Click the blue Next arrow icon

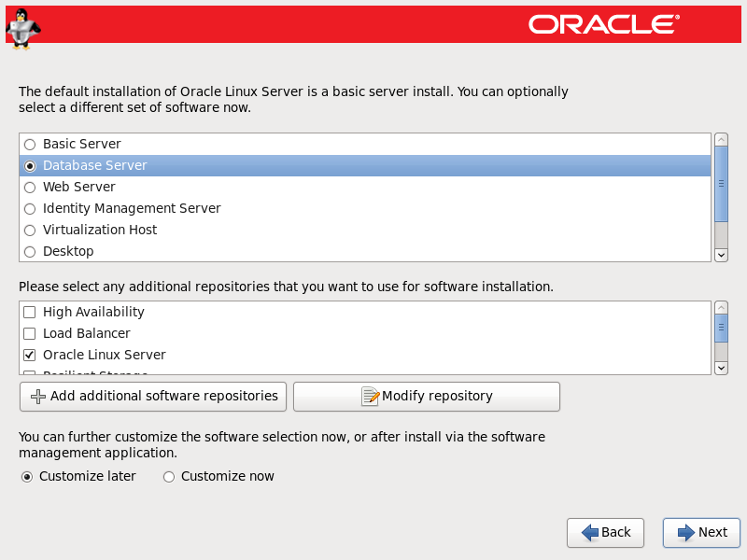click(x=686, y=532)
